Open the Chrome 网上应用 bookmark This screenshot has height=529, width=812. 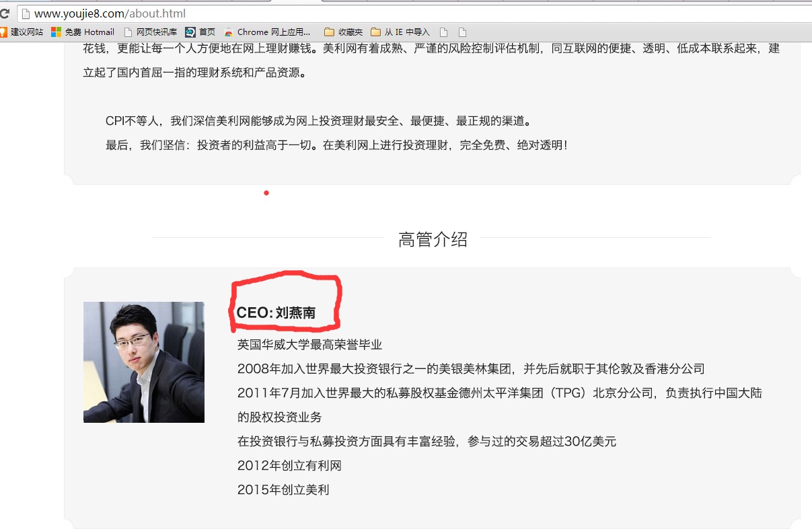[x=268, y=32]
